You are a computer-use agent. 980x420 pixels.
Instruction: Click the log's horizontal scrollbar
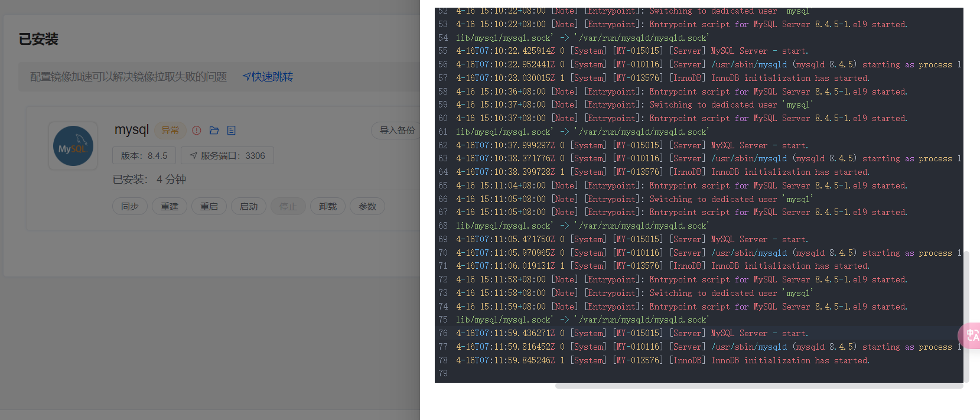[759, 386]
